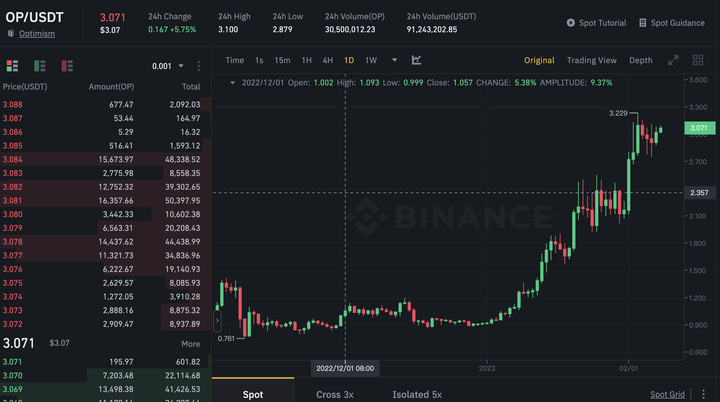The image size is (720, 402).
Task: Select buy order at price 3.070
Action: [106, 375]
